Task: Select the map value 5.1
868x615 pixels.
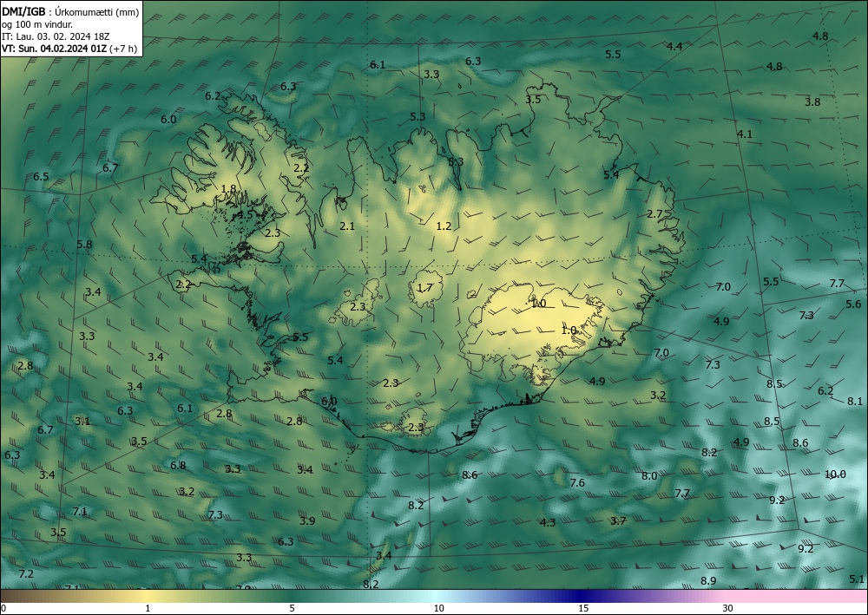Action: click(x=857, y=579)
